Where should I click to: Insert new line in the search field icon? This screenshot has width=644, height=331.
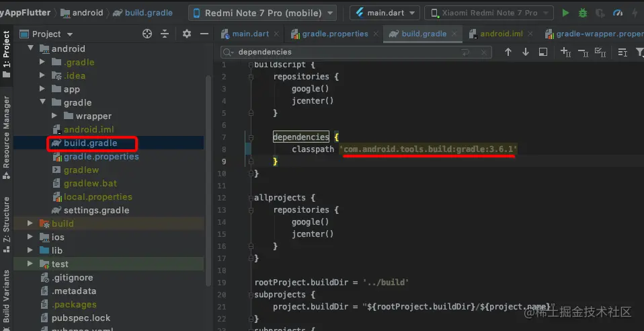tap(465, 52)
